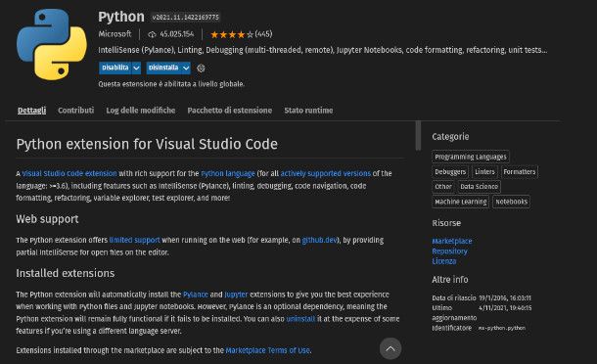Expand the Disinstalla dropdown arrow

click(186, 68)
